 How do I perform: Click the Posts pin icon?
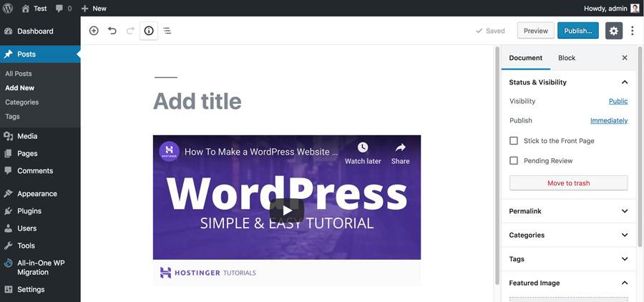pyautogui.click(x=8, y=54)
